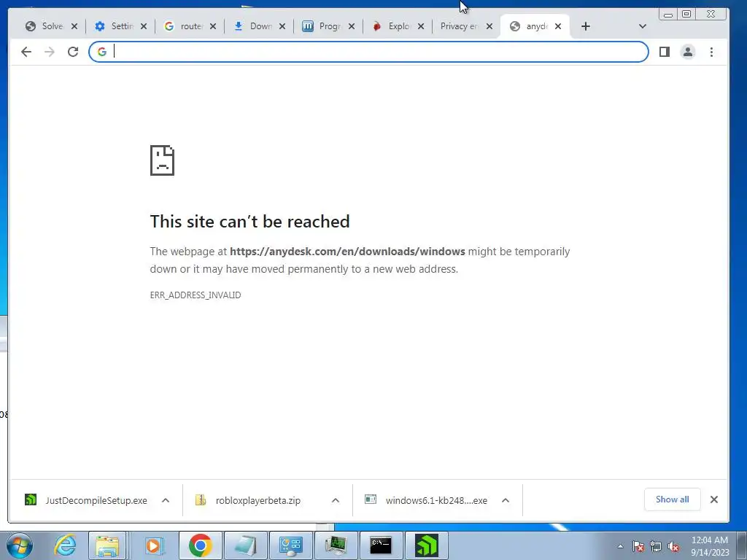Close the downloads bar
The height and width of the screenshot is (560, 747).
713,499
